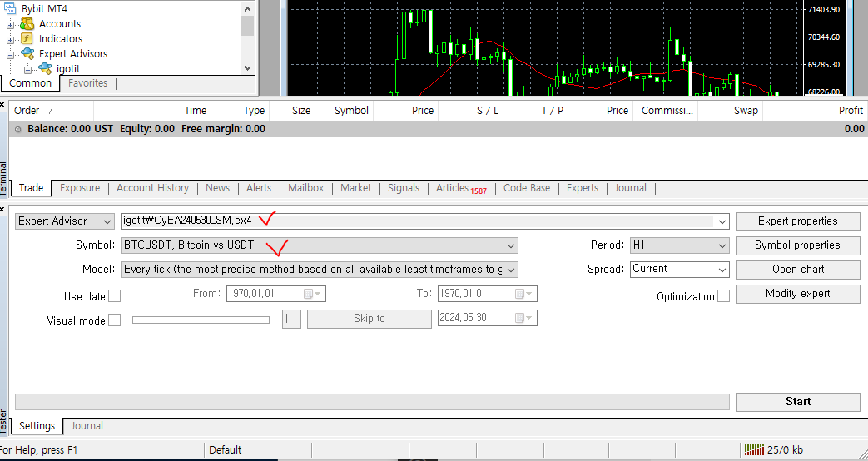Click the visual mode speed slider
868x461 pixels.
[x=201, y=320]
